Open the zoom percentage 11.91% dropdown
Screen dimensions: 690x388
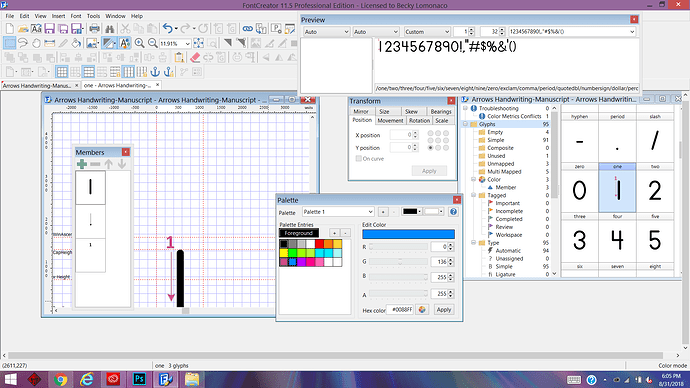(187, 44)
